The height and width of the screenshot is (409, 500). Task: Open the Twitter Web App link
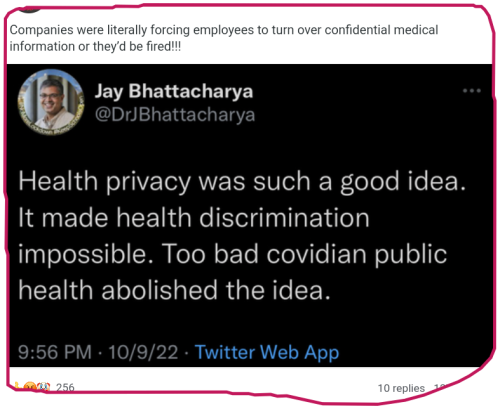[x=267, y=352]
